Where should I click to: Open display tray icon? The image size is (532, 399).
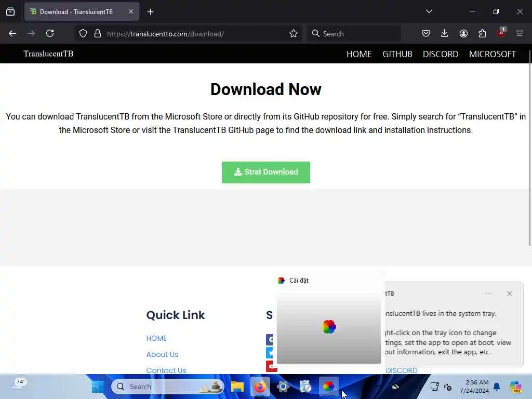tap(435, 387)
